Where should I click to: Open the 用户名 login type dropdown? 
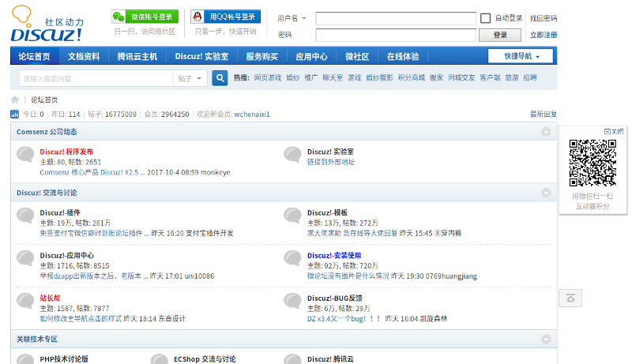pos(292,18)
